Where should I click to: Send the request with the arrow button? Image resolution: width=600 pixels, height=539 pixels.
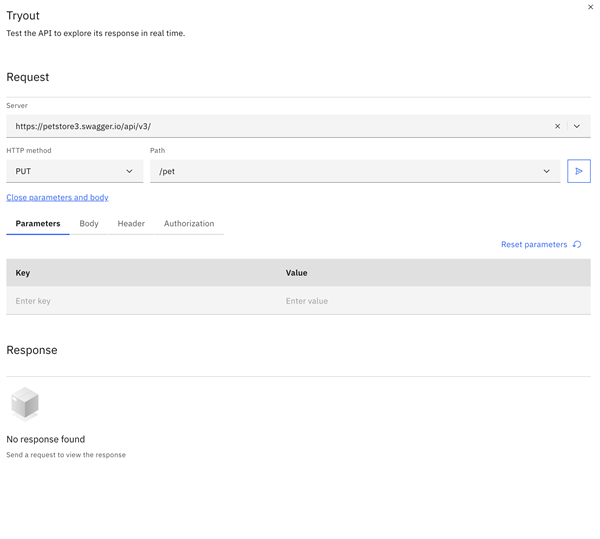[579, 171]
